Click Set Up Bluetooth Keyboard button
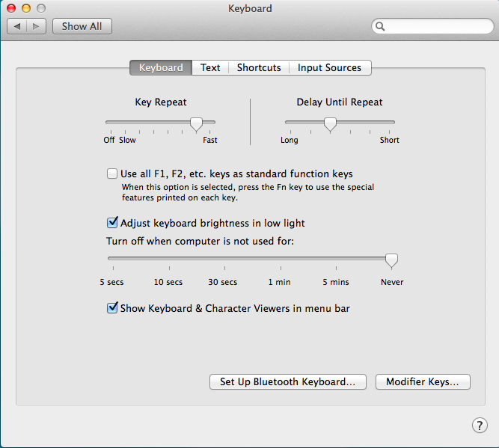 click(287, 381)
